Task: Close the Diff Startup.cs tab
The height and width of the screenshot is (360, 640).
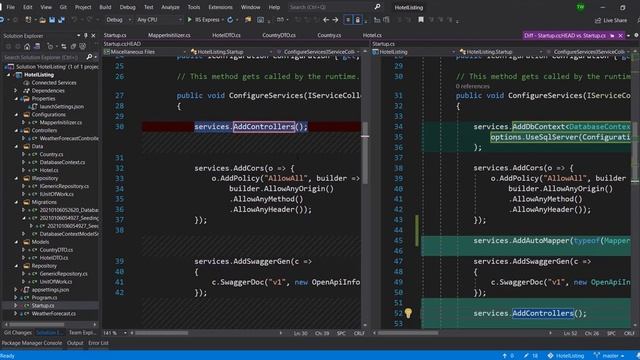Action: point(620,36)
